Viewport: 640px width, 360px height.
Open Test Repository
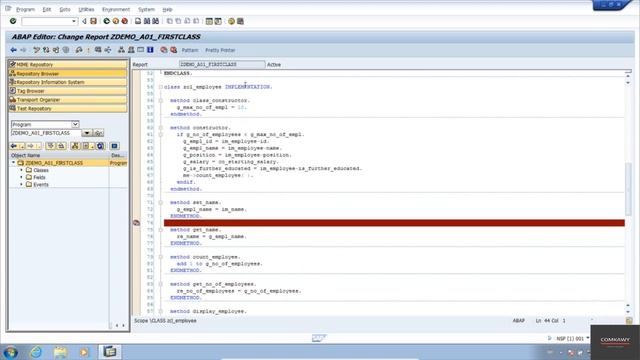coord(68,109)
